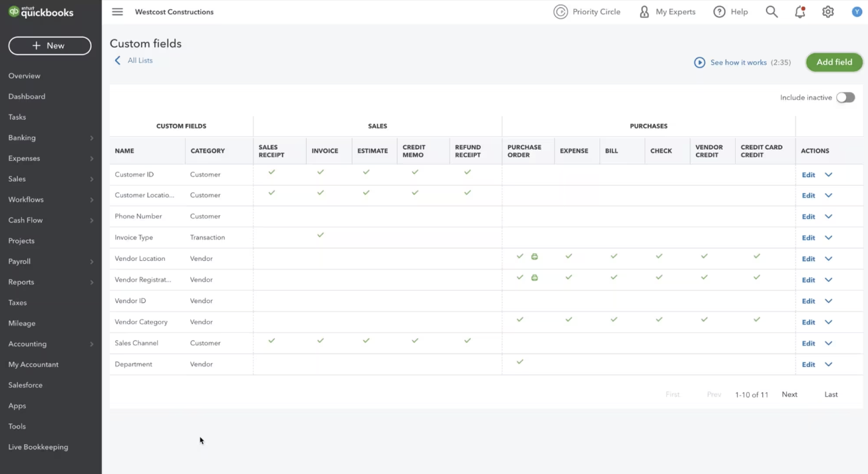This screenshot has width=868, height=474.
Task: Click the search magnifier icon
Action: [x=772, y=12]
